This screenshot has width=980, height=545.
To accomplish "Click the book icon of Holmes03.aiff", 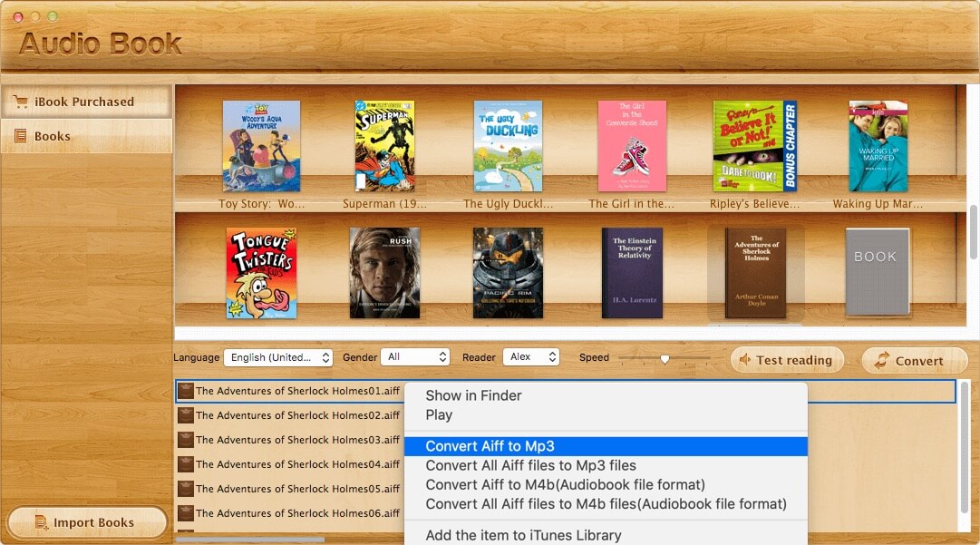I will pos(186,440).
